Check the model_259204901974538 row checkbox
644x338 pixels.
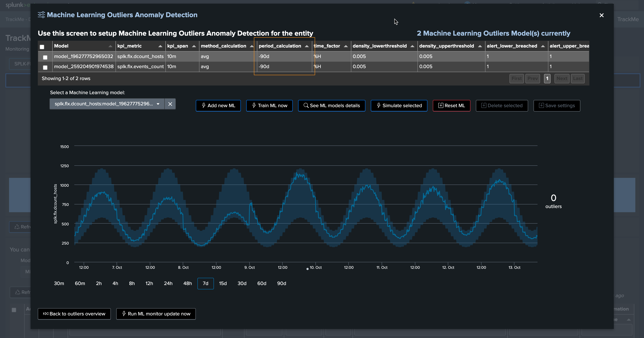(45, 67)
